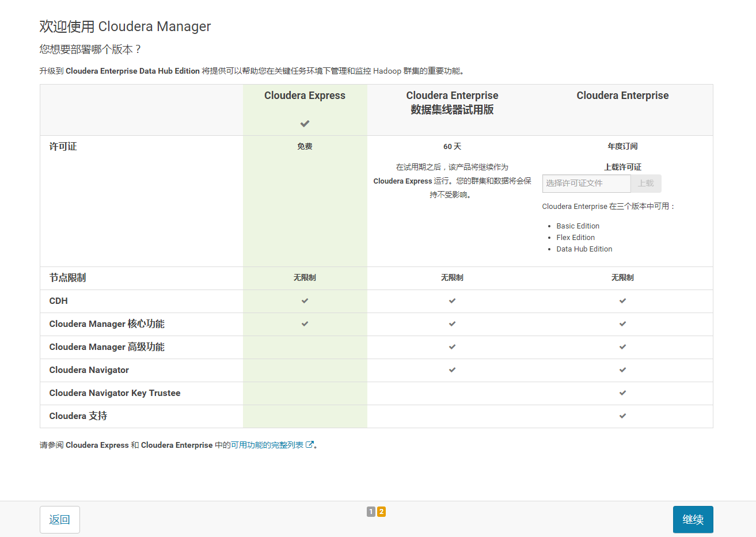Click the 免费 license value
The height and width of the screenshot is (537, 756).
point(305,147)
